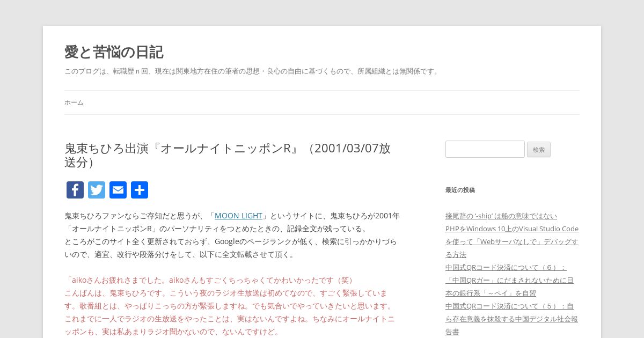Open the AddToAny share plus icon
Screen dimensions: 644x338
140,190
